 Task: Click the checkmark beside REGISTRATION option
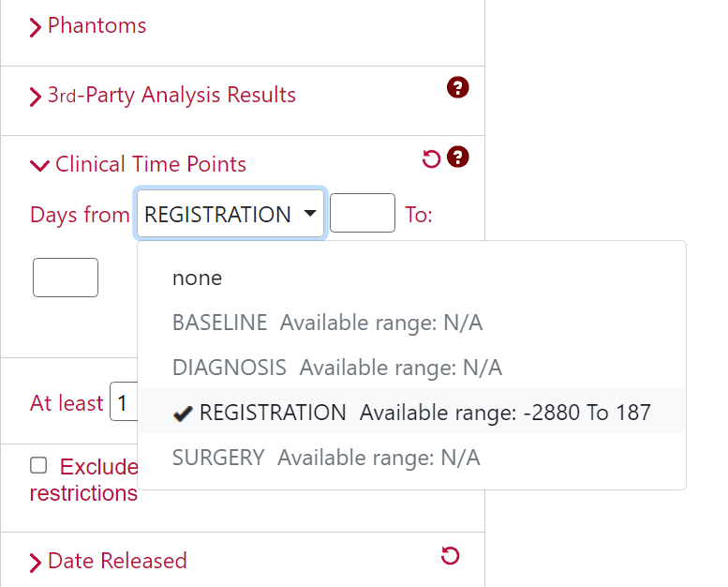click(x=183, y=414)
